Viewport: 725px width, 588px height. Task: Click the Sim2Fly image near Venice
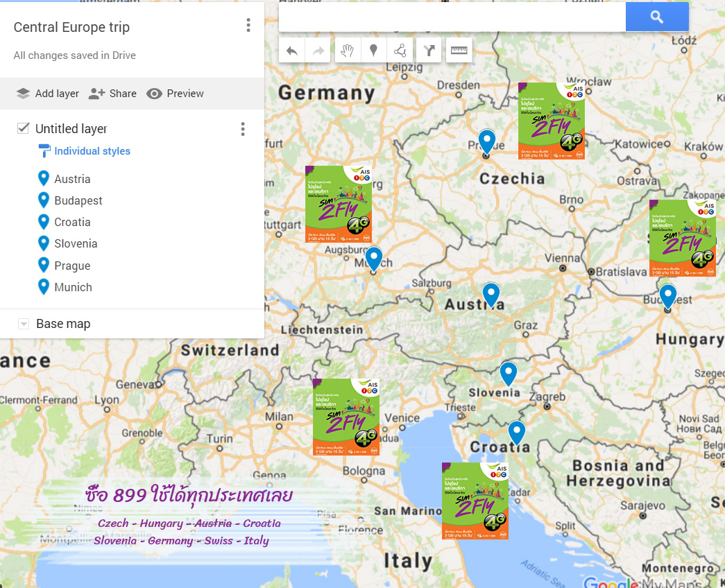[346, 417]
